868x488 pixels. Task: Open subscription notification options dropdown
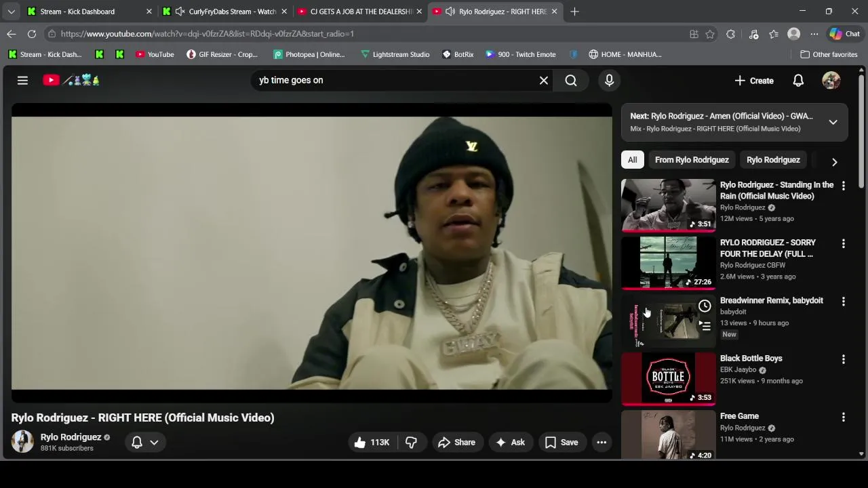[146, 442]
